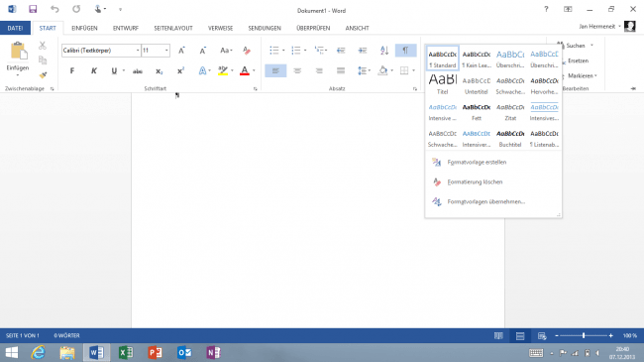Switch to the ENTWURF tab

click(126, 28)
